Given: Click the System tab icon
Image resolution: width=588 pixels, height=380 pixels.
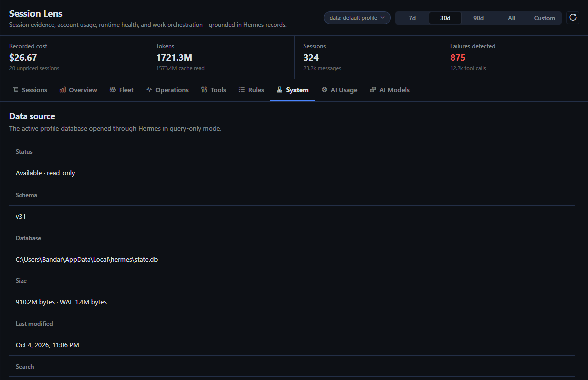Looking at the screenshot, I should [280, 89].
